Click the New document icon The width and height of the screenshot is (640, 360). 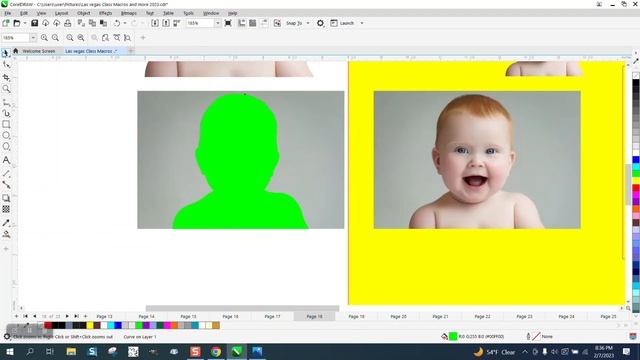(6, 23)
